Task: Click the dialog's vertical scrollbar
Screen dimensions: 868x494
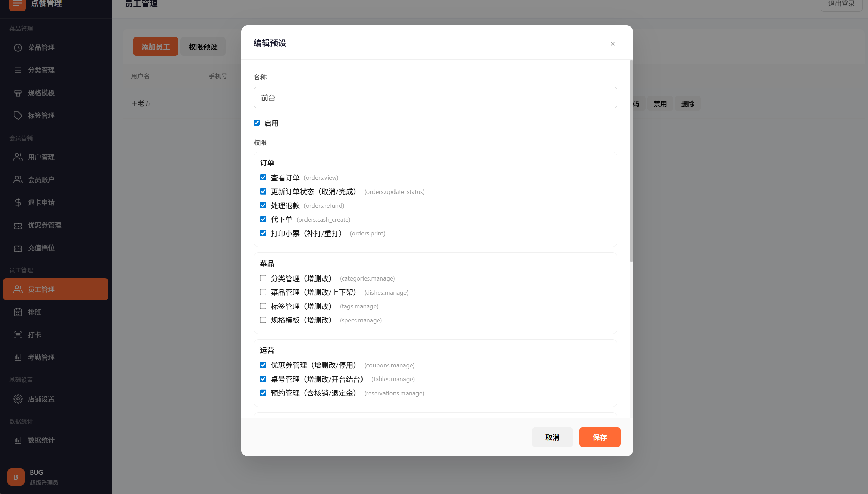Action: pos(631,162)
